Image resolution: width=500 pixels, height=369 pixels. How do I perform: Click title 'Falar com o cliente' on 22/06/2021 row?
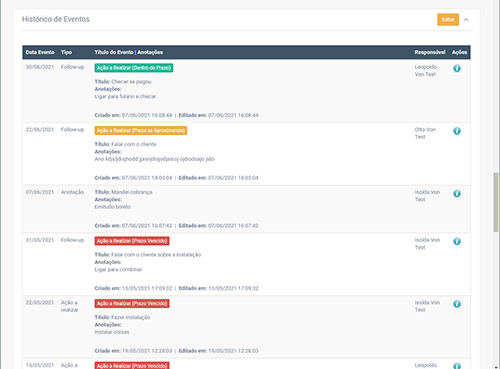point(134,144)
